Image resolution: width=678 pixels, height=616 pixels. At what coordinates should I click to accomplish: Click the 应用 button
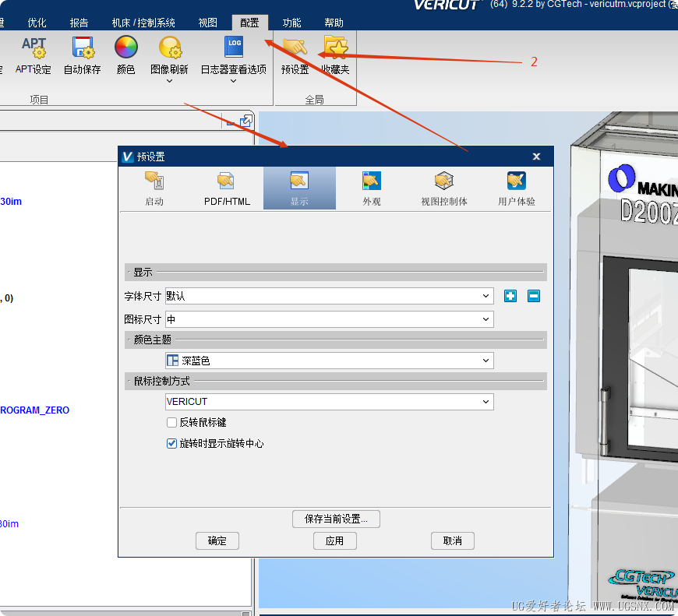pyautogui.click(x=334, y=540)
